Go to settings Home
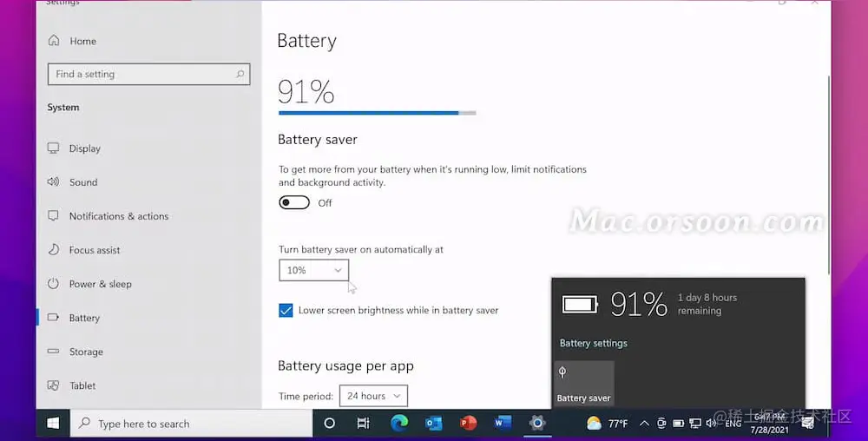This screenshot has height=441, width=868. click(x=82, y=41)
